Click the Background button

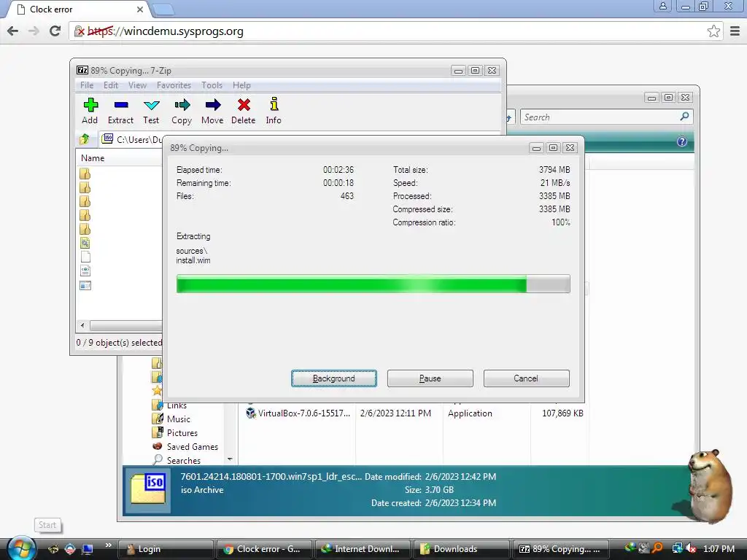pyautogui.click(x=334, y=378)
